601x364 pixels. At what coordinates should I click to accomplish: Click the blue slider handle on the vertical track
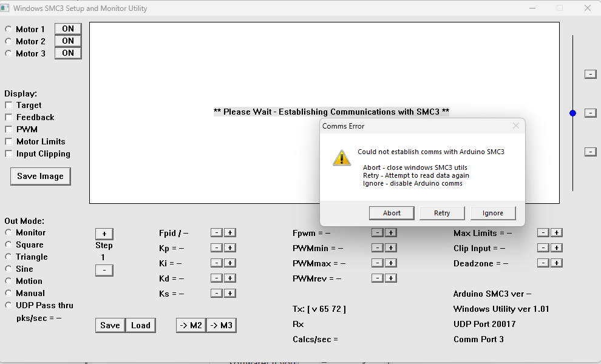click(572, 113)
